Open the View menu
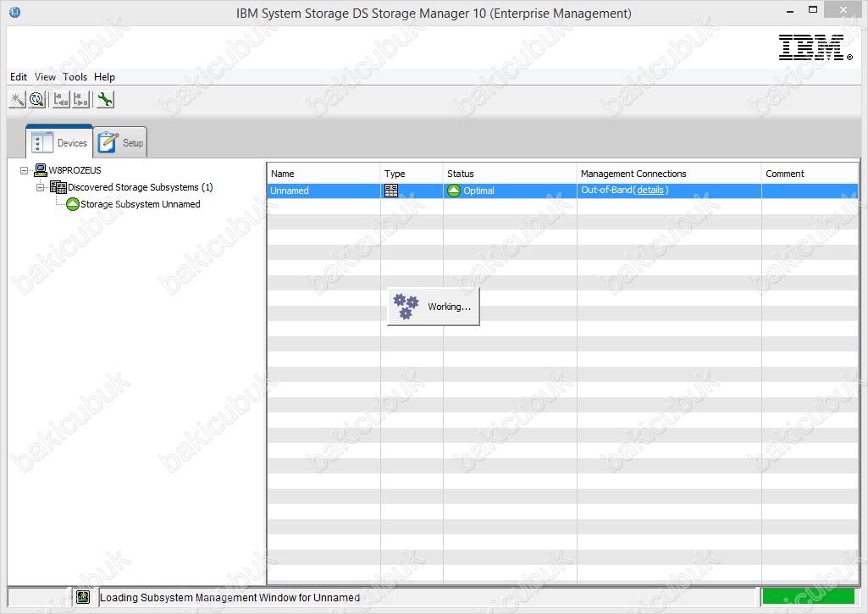 pos(45,77)
